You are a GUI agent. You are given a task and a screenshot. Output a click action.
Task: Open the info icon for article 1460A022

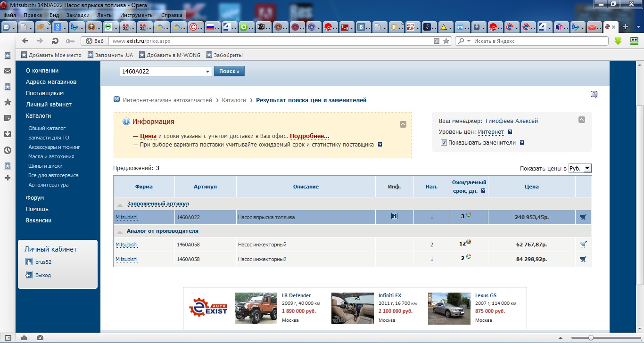point(394,216)
